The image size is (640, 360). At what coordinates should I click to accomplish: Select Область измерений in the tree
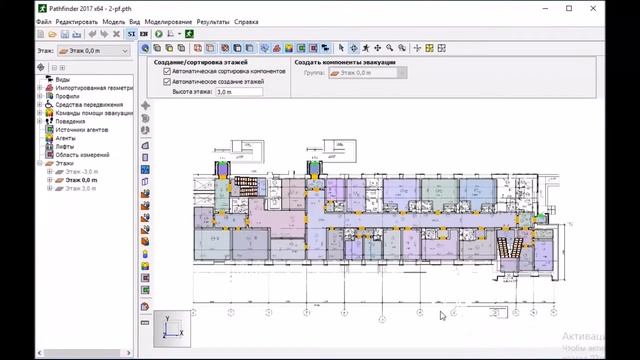click(x=82, y=155)
